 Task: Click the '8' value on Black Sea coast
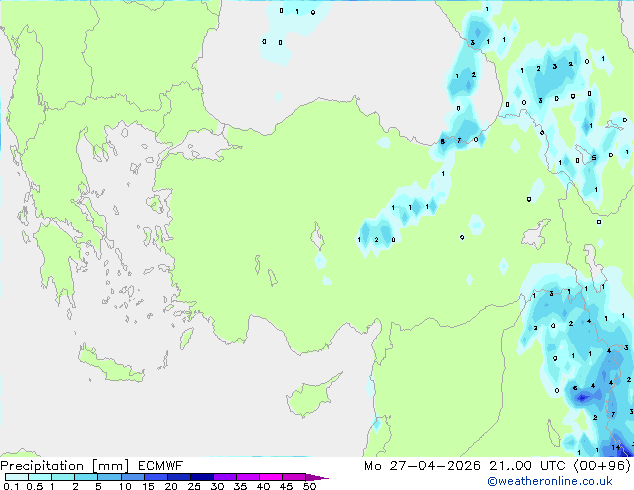click(x=442, y=142)
